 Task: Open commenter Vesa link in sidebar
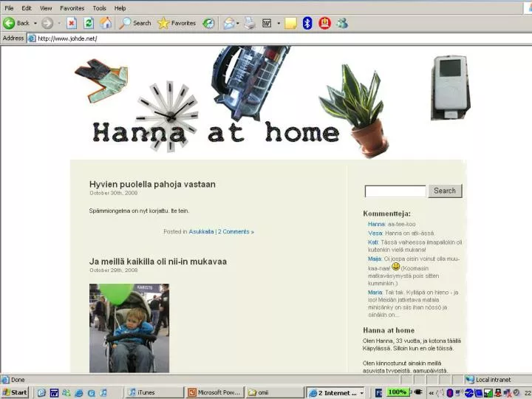(x=375, y=233)
